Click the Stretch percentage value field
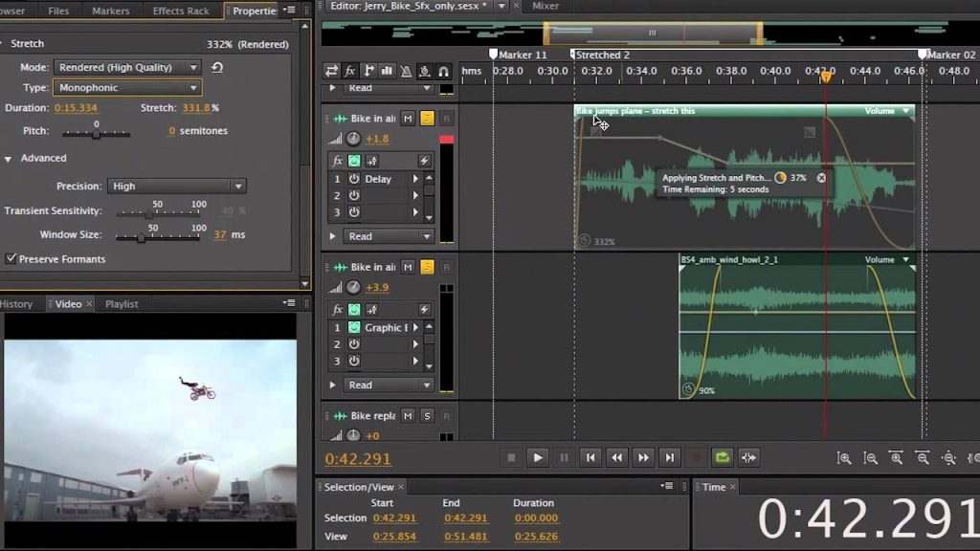 coord(195,108)
